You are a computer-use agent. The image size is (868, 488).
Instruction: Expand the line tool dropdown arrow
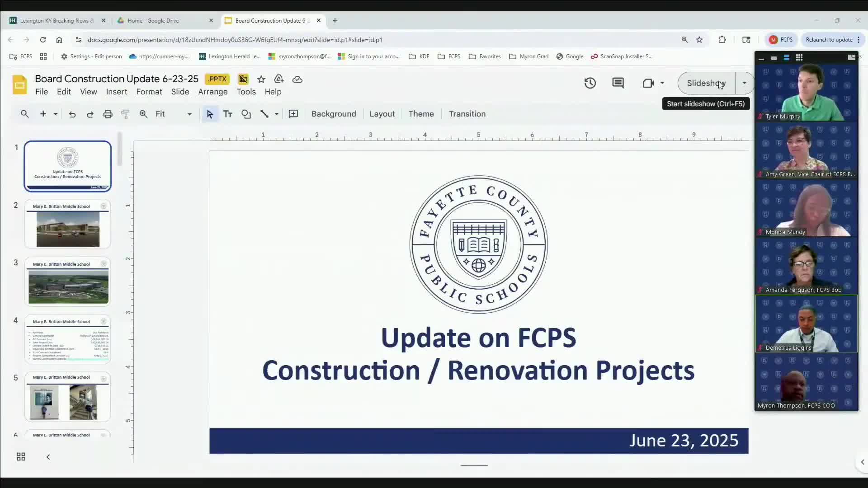[x=277, y=114]
